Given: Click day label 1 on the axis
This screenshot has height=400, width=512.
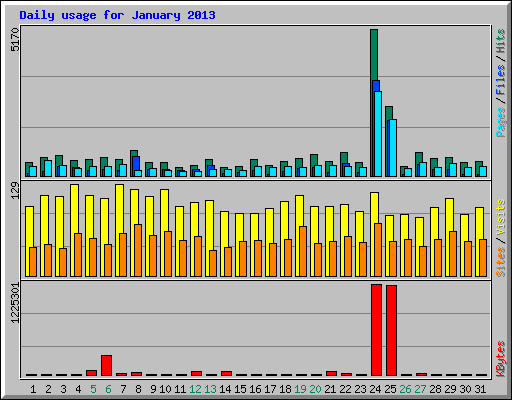Looking at the screenshot, I should click(x=33, y=389).
